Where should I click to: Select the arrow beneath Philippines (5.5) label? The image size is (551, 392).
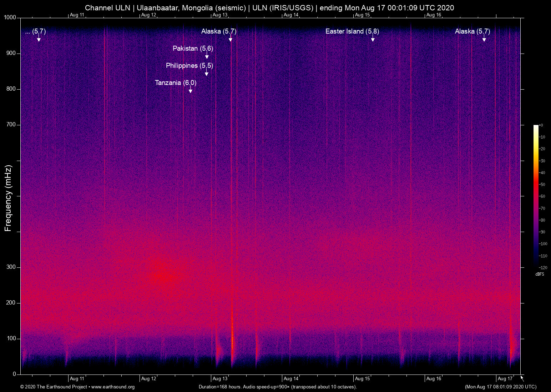click(x=207, y=74)
